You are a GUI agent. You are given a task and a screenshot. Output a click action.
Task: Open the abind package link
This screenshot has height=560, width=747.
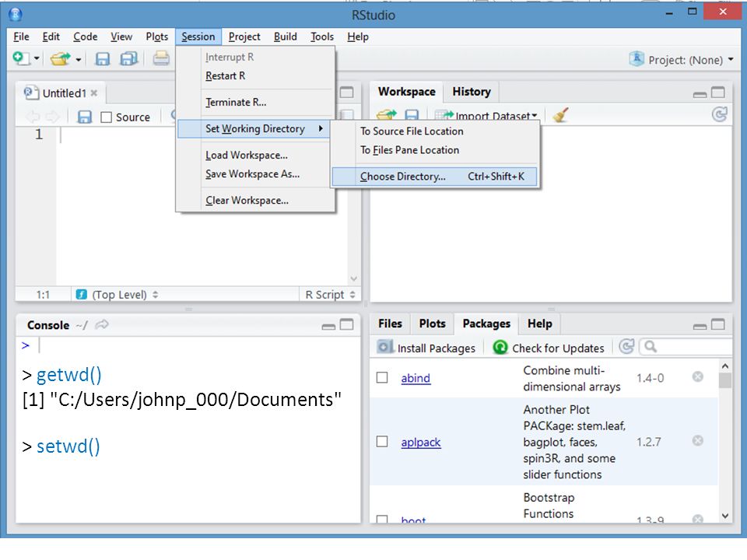[x=416, y=378]
